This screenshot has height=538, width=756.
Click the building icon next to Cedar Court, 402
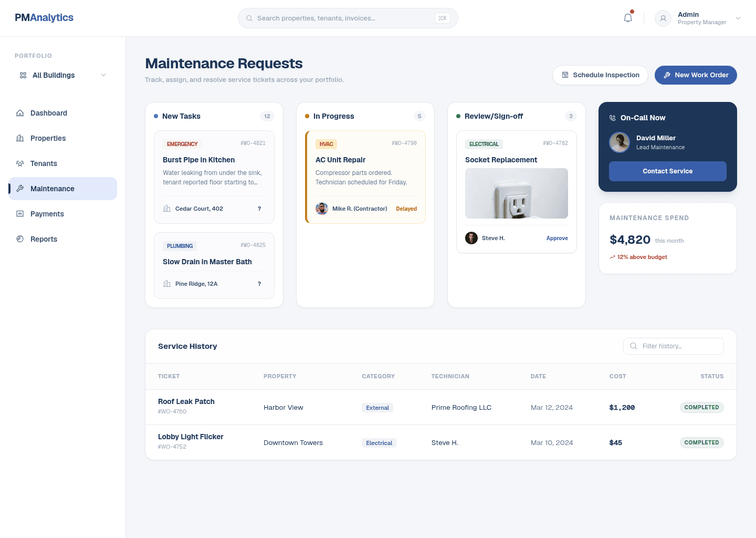click(x=167, y=209)
